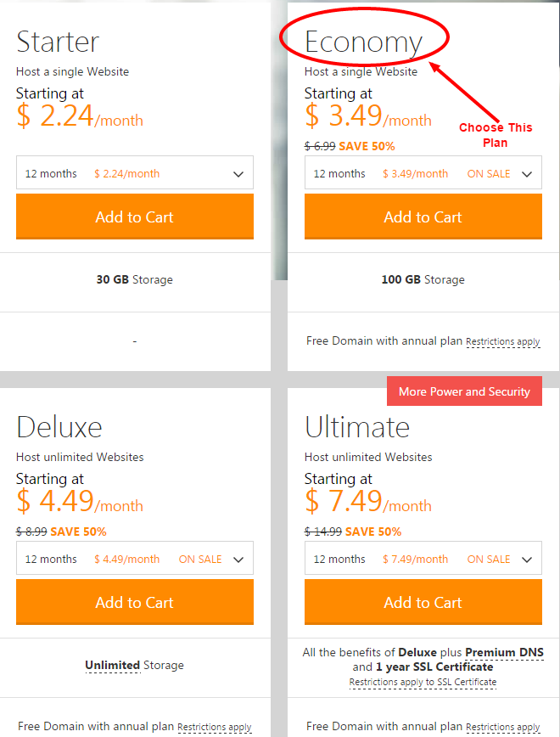Viewport: 560px width, 737px height.
Task: Click the Premium DNS link
Action: pyautogui.click(x=504, y=652)
